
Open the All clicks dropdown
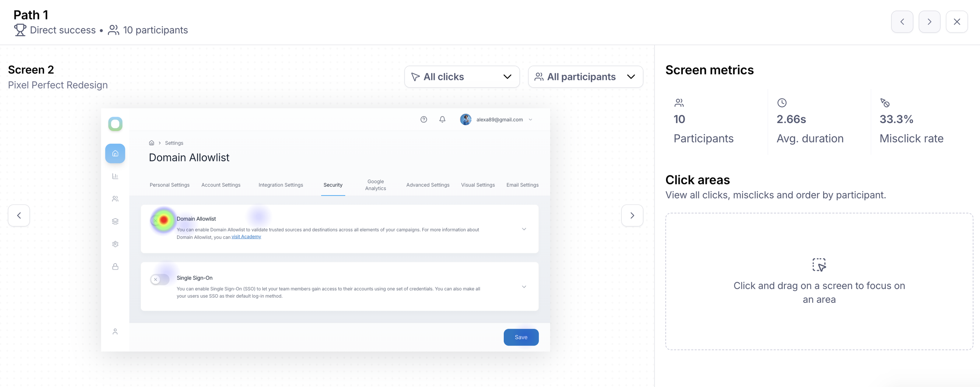(462, 77)
